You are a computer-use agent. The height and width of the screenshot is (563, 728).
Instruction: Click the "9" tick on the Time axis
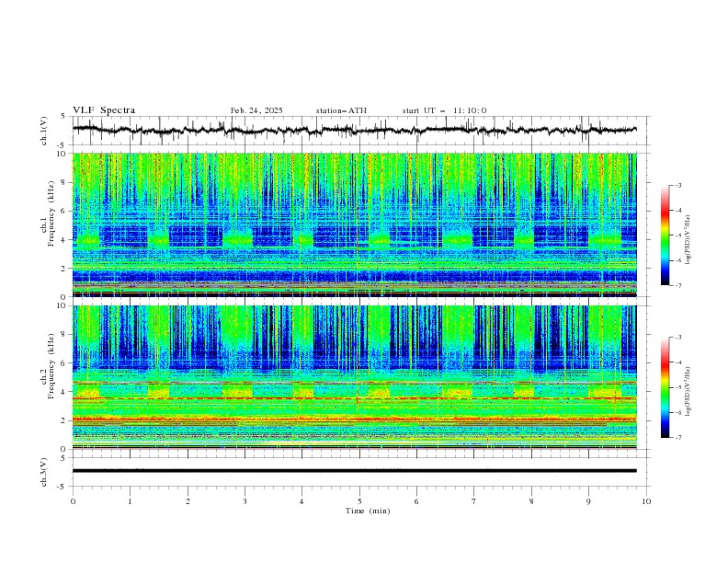[588, 501]
